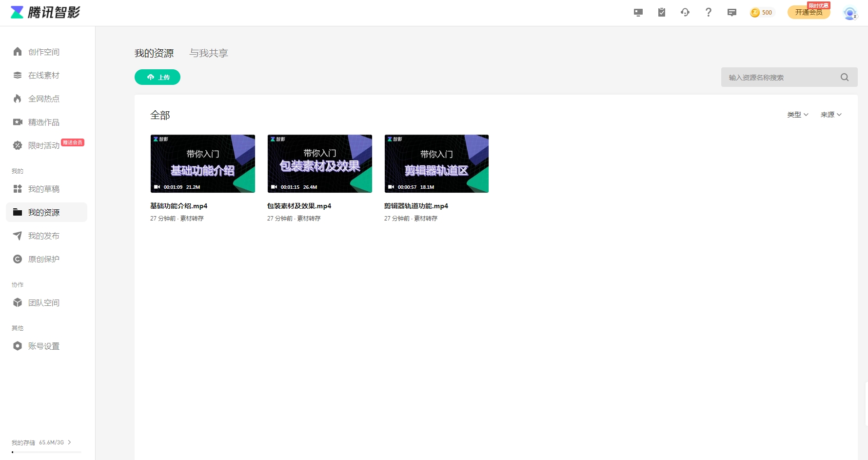Open the 包装素材及效果 video thumbnail
This screenshot has height=460, width=868.
(x=320, y=163)
